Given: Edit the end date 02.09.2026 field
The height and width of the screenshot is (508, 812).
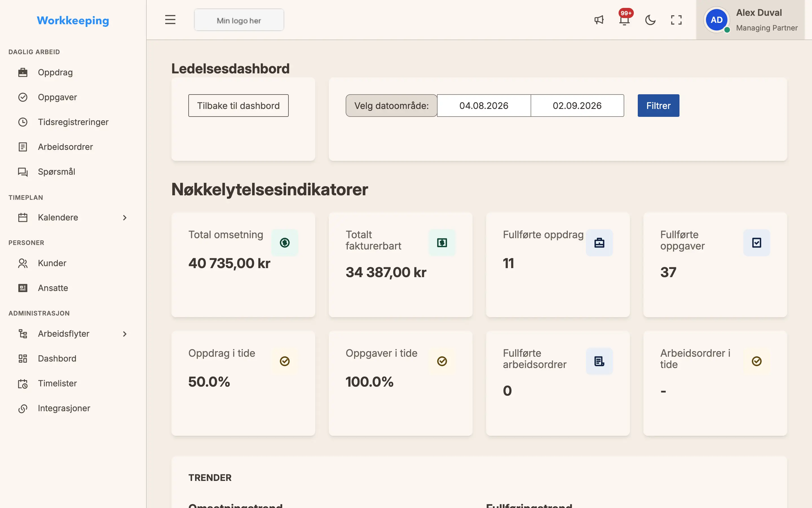Looking at the screenshot, I should point(577,106).
